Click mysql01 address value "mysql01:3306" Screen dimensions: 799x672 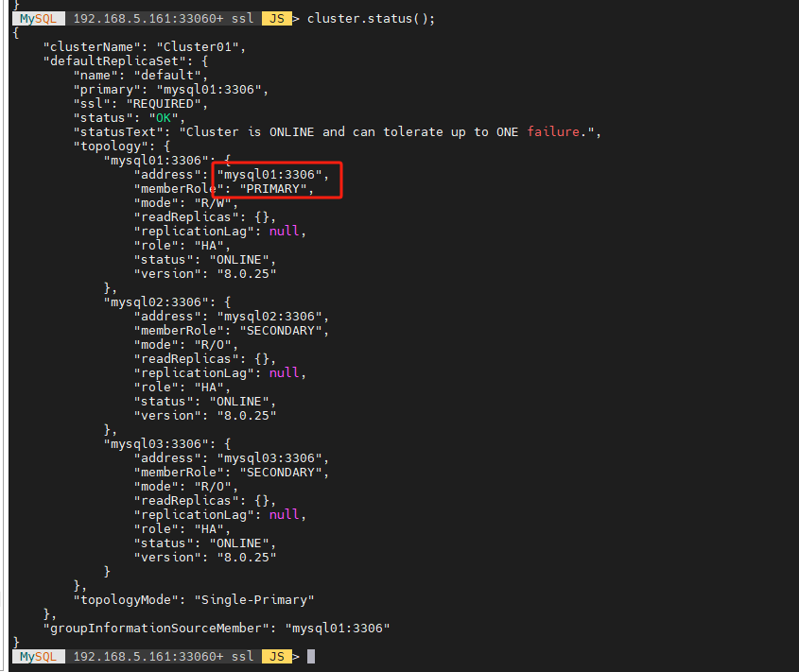[x=269, y=175]
